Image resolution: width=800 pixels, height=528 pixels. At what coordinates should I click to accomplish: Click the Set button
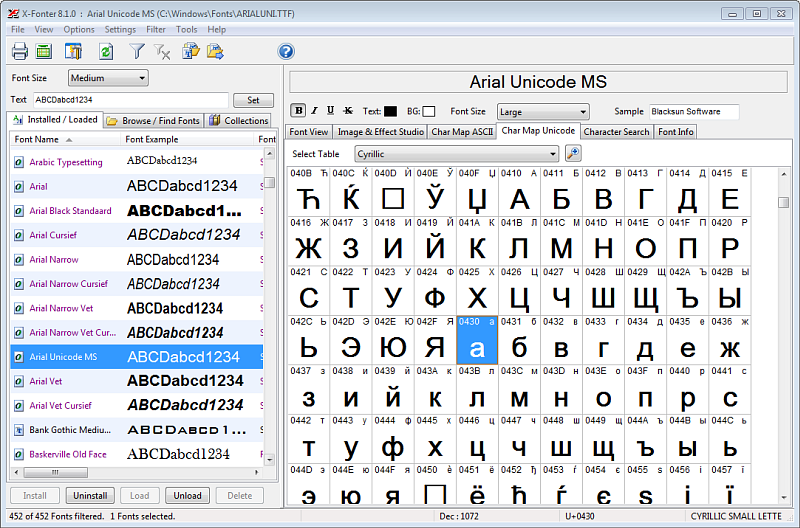(x=253, y=100)
